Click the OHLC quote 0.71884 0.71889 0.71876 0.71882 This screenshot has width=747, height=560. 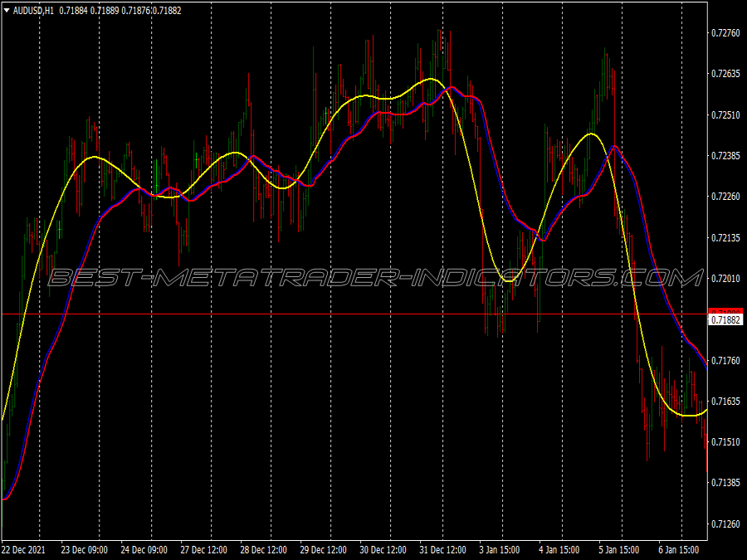(120, 11)
